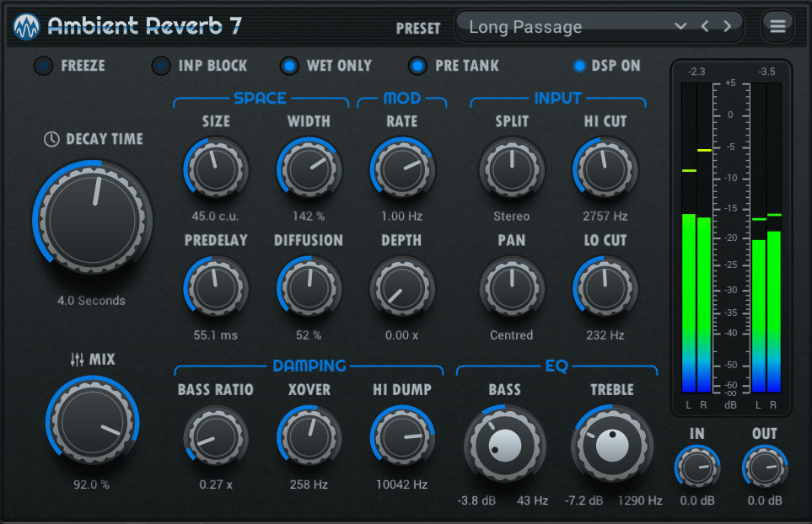812x524 pixels.
Task: Click the 0.0 dB value under Out
Action: (x=765, y=500)
